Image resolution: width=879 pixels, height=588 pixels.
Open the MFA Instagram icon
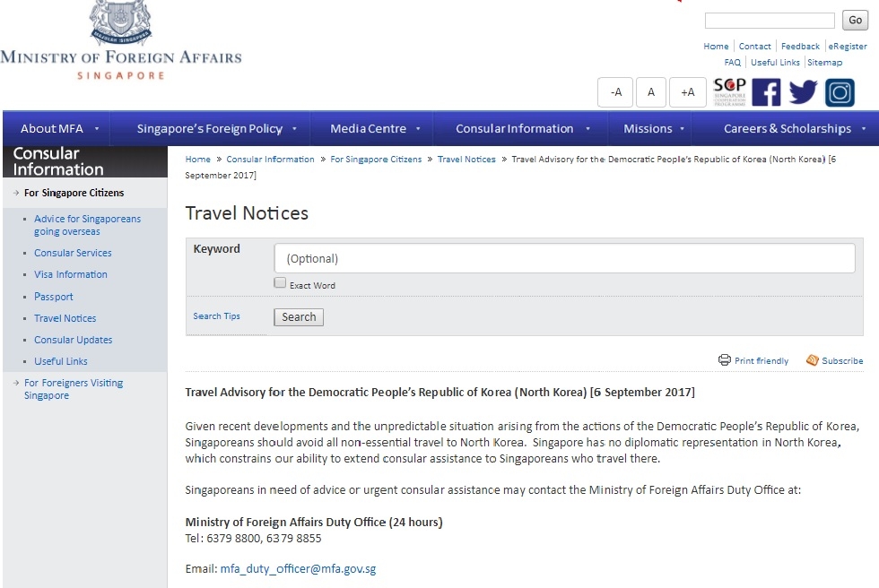click(x=840, y=92)
